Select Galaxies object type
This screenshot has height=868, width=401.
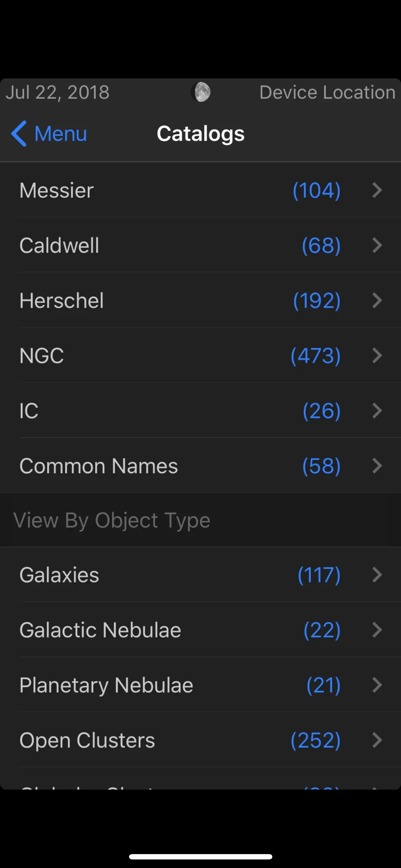[x=60, y=575]
